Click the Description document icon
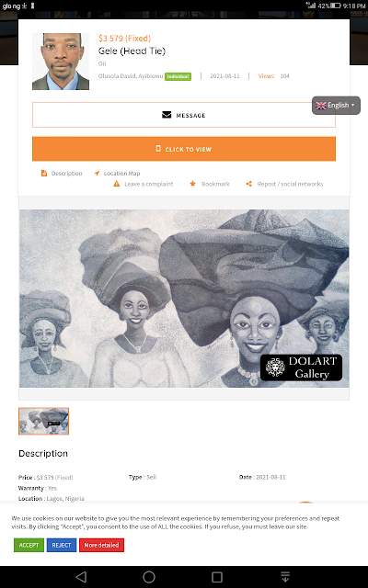368x588 pixels. tap(44, 174)
